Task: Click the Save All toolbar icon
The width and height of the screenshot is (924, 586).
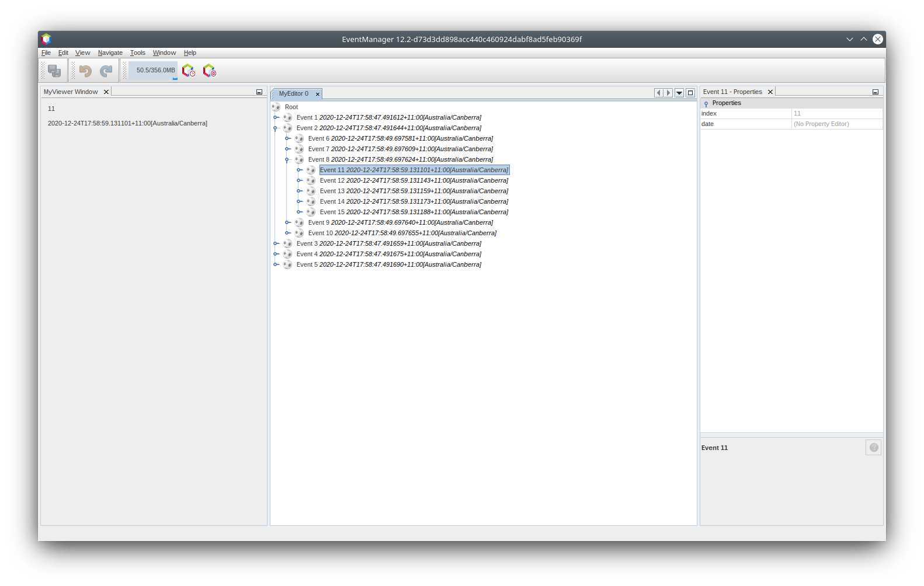Action: 54,71
